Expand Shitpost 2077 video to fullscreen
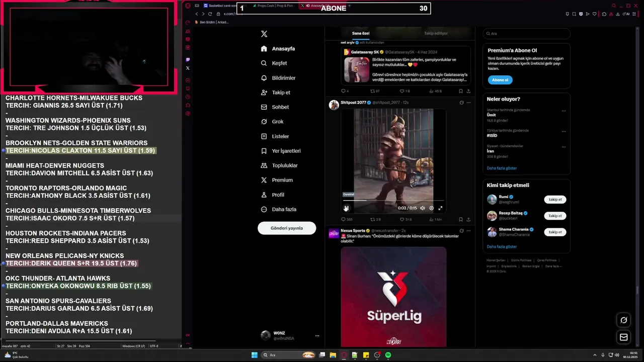 point(440,208)
